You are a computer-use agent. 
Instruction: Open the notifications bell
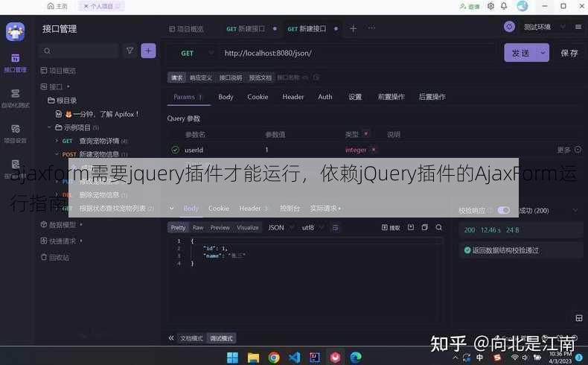coord(504,6)
